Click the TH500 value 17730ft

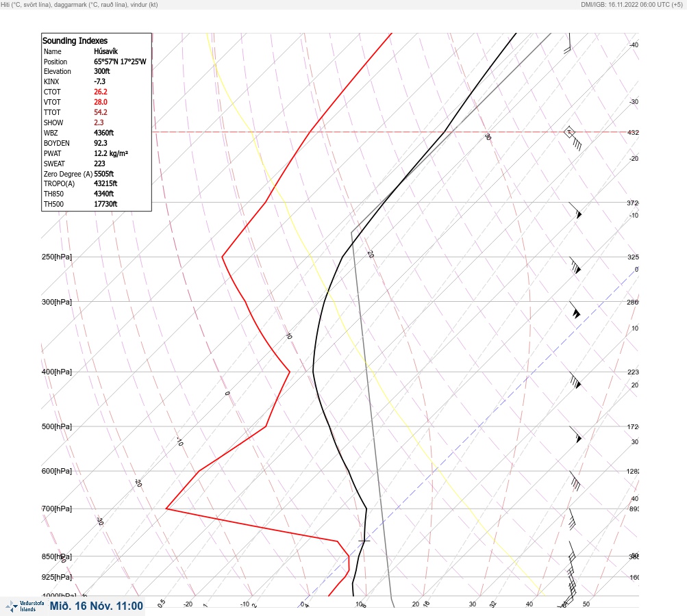(x=105, y=204)
